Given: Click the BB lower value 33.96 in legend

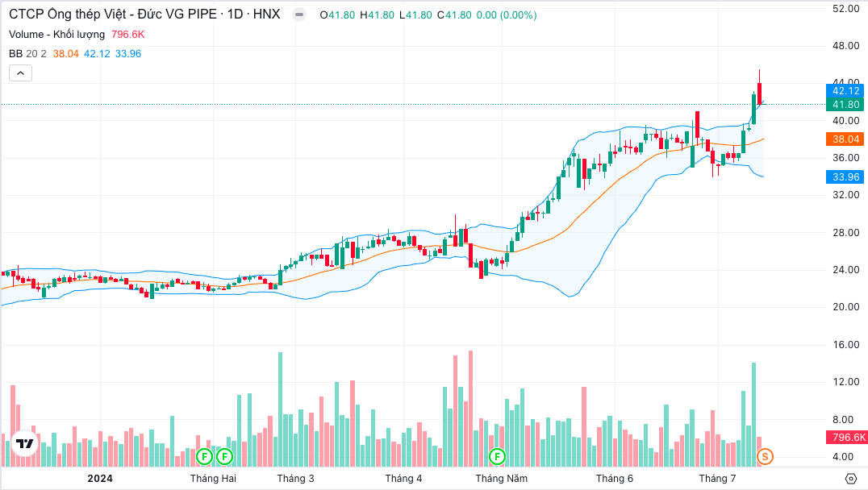Looking at the screenshot, I should (x=128, y=54).
